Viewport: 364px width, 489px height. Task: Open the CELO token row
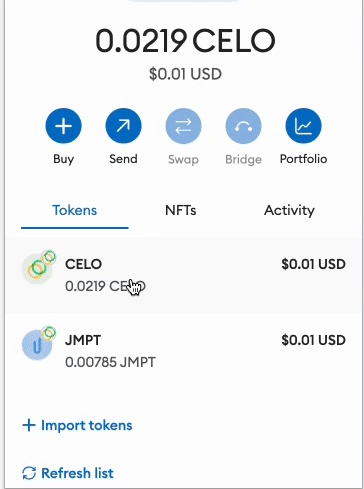pos(184,275)
